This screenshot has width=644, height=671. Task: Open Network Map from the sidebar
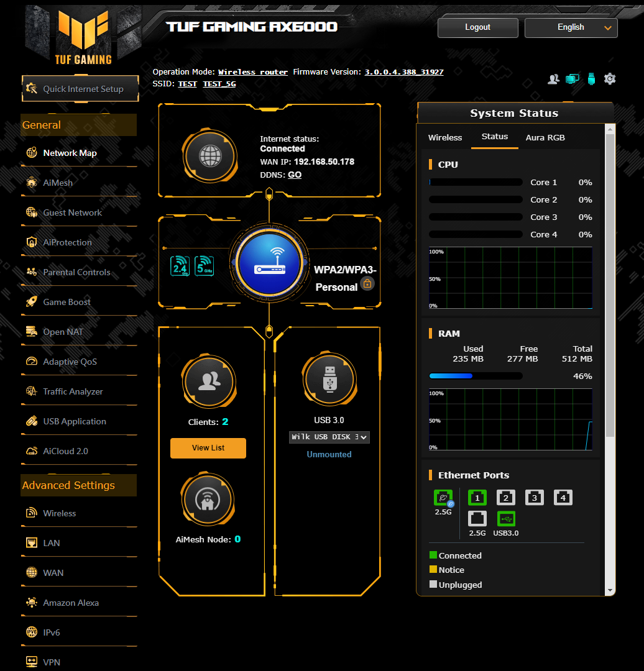point(79,153)
